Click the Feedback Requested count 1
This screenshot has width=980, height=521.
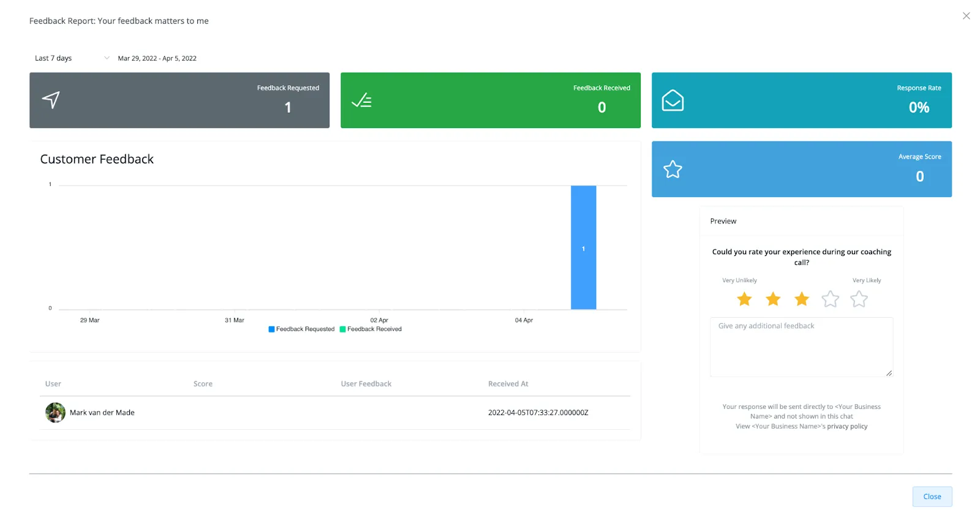(x=288, y=108)
